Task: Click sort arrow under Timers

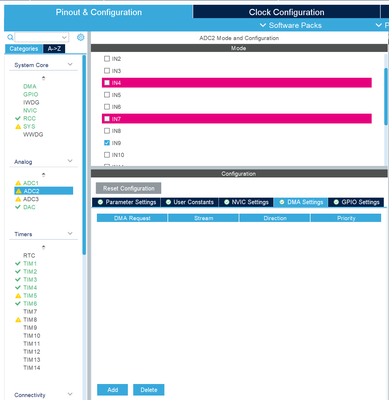Action: pyautogui.click(x=43, y=247)
